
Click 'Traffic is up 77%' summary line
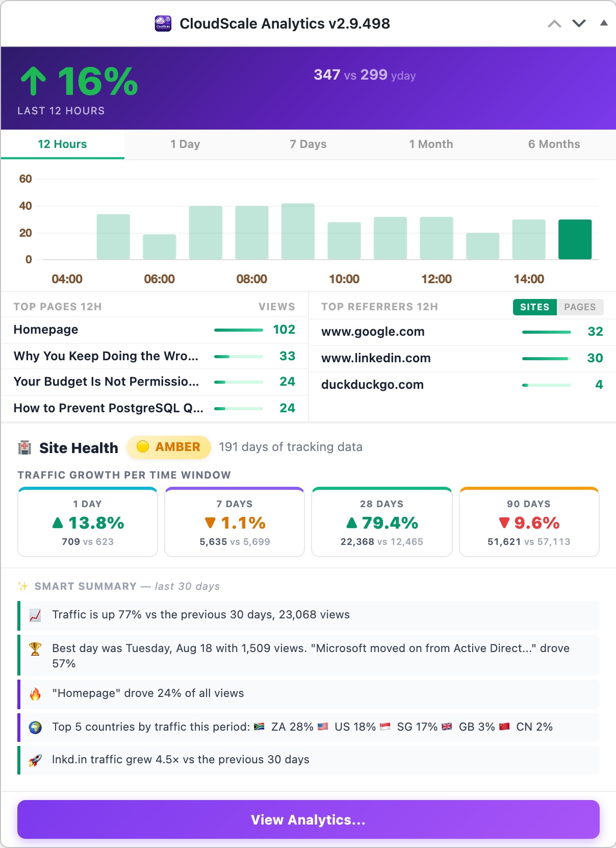click(308, 615)
